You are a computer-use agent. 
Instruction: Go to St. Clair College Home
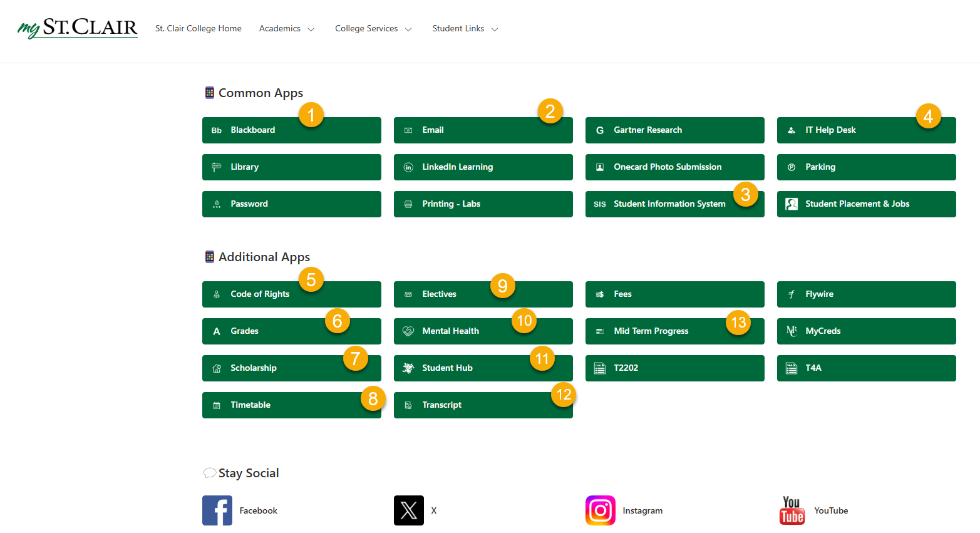(199, 29)
